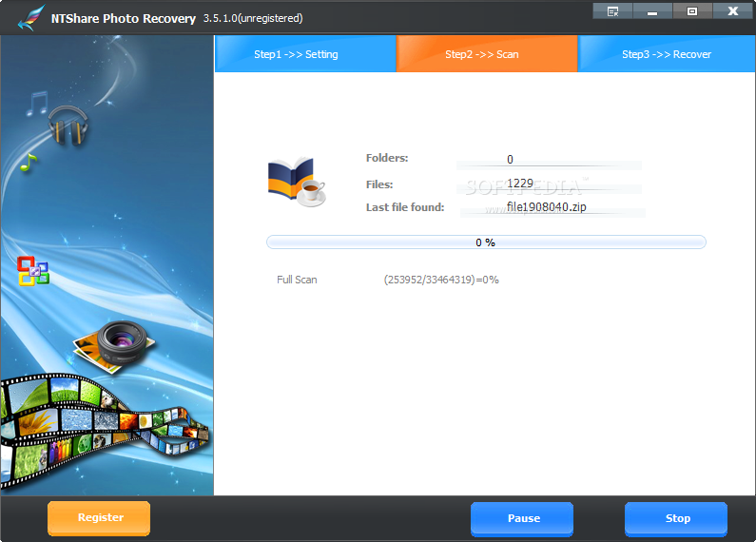Select the Step2 ->> Scan tab

coord(487,54)
